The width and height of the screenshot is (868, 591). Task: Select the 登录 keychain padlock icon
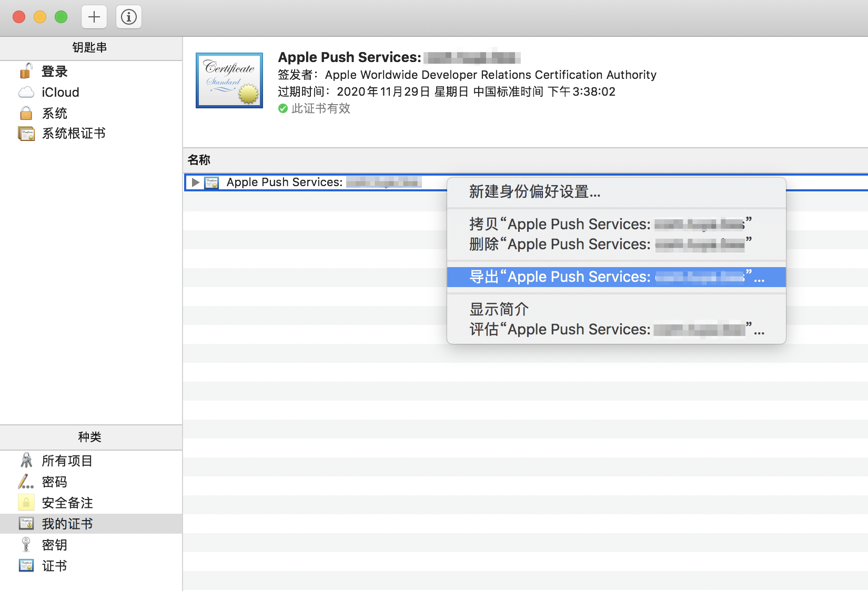point(26,71)
